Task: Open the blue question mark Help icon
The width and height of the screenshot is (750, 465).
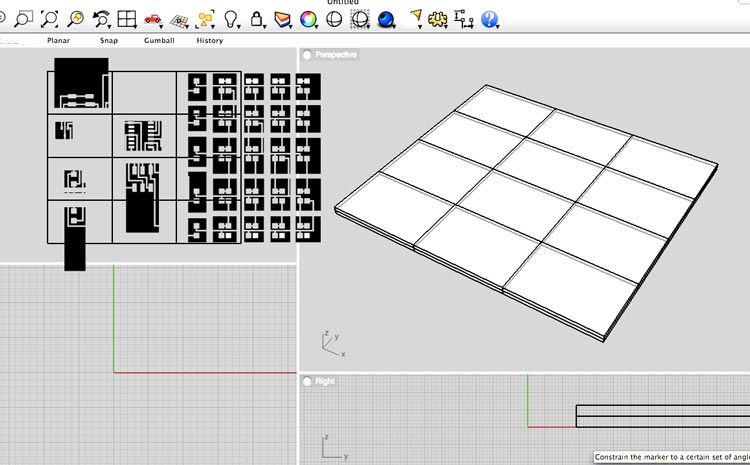Action: click(489, 20)
